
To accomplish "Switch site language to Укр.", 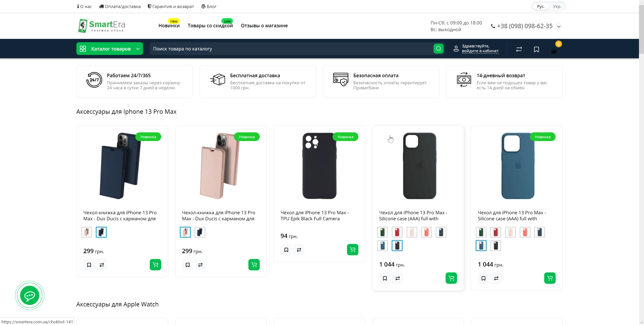I will [x=557, y=7].
